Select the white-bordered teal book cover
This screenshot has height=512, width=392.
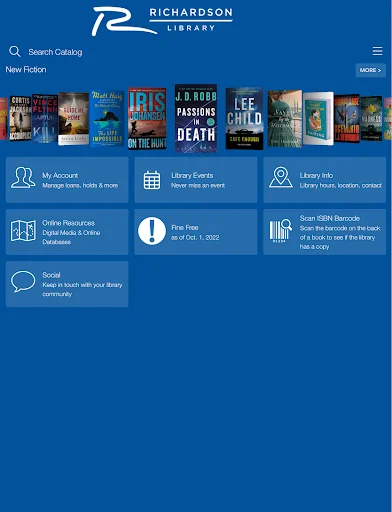point(318,119)
